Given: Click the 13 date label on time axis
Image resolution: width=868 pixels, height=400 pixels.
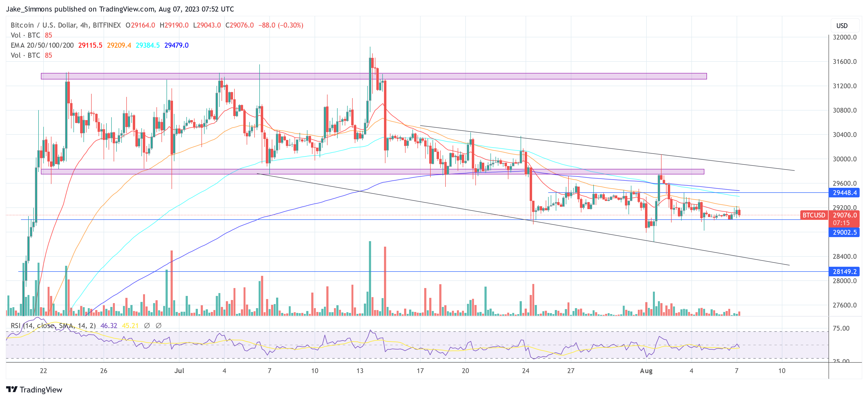Looking at the screenshot, I should (360, 371).
